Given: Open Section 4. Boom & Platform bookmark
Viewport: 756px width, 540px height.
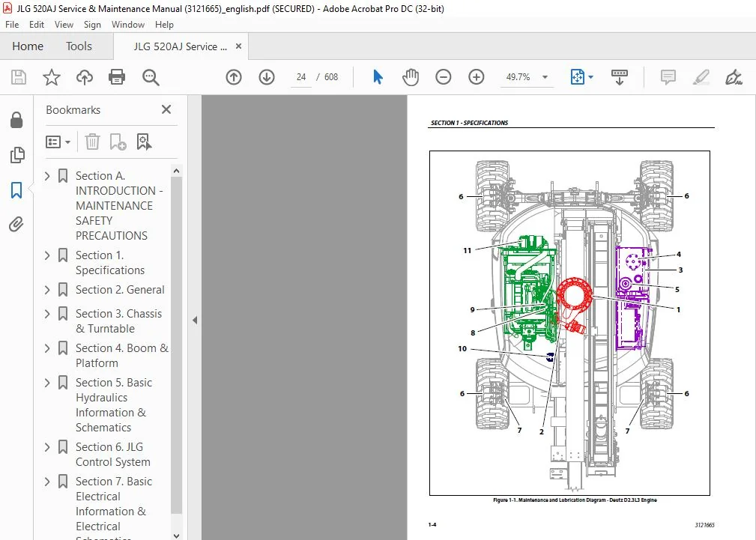Looking at the screenshot, I should coord(122,355).
